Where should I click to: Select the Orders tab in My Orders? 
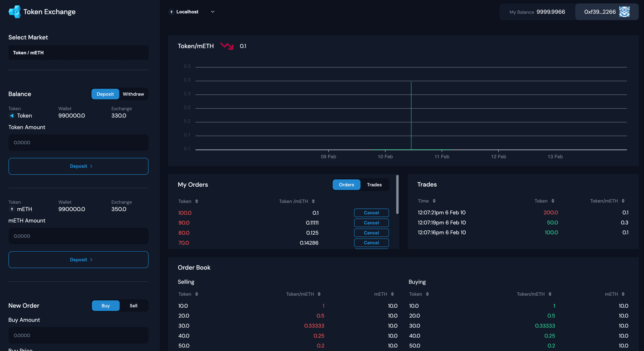tap(346, 185)
